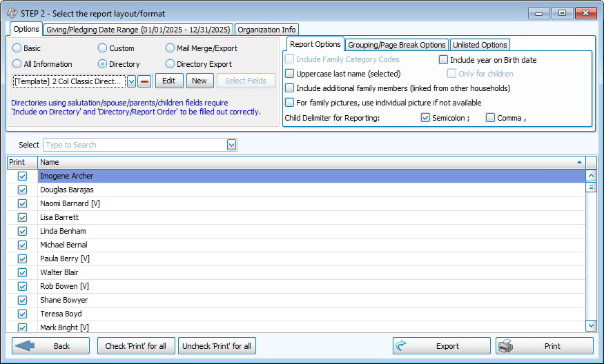Image resolution: width=604 pixels, height=364 pixels.
Task: Click the Print button with printer icon
Action: coord(544,346)
